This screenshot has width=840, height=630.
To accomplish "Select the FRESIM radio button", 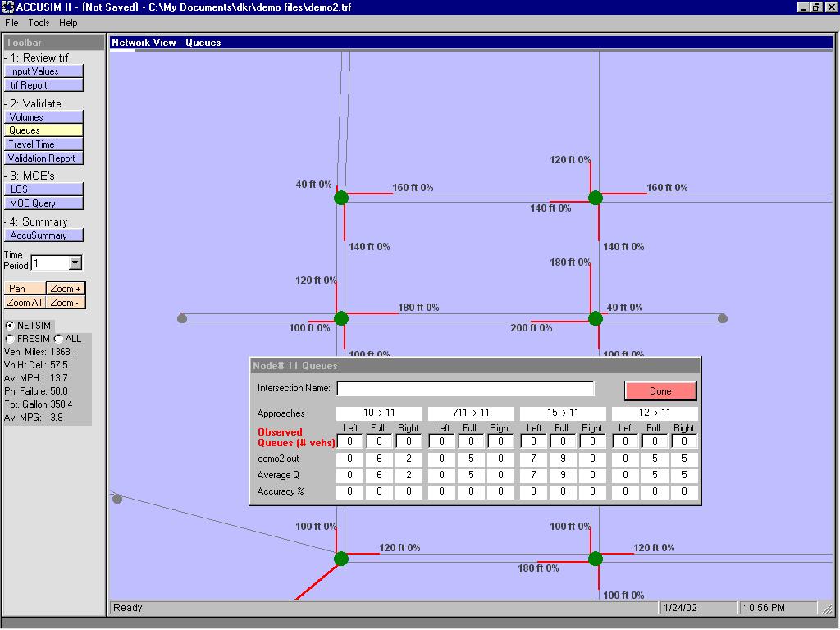I will 10,339.
